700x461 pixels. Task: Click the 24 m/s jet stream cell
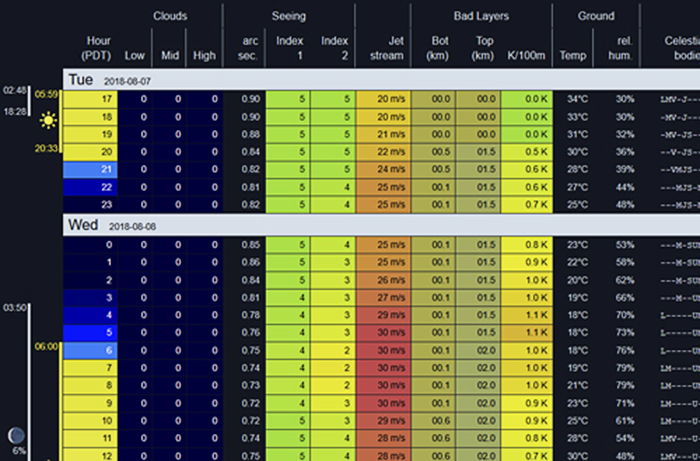(x=383, y=170)
